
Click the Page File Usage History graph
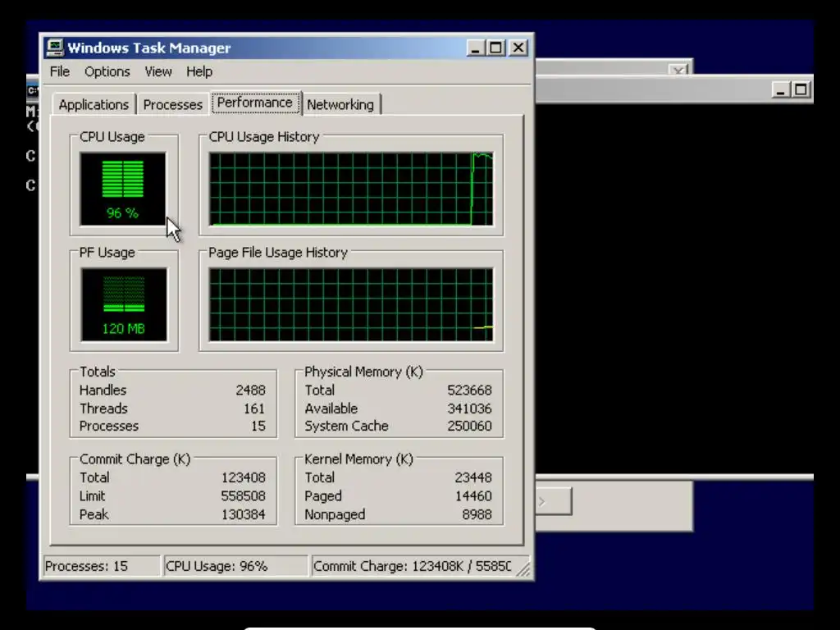(351, 305)
